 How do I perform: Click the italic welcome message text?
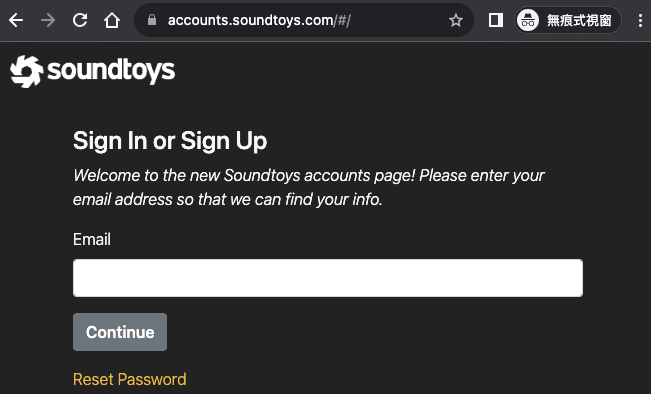click(308, 187)
